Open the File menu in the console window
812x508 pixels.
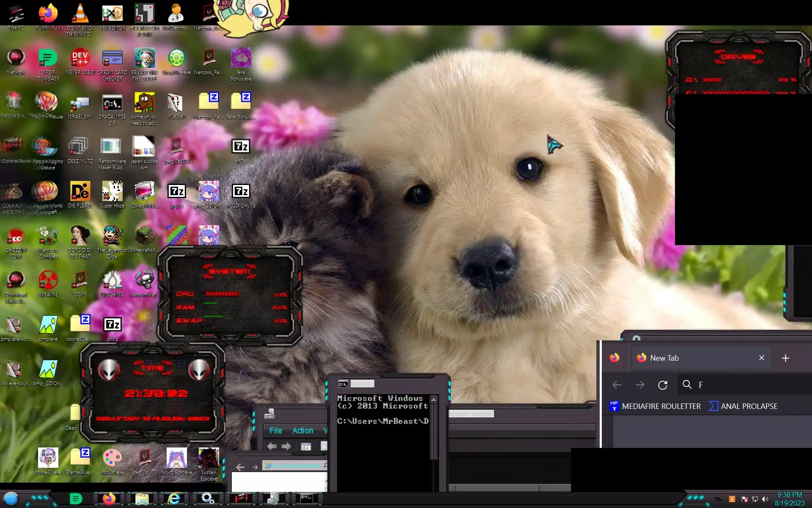click(276, 431)
